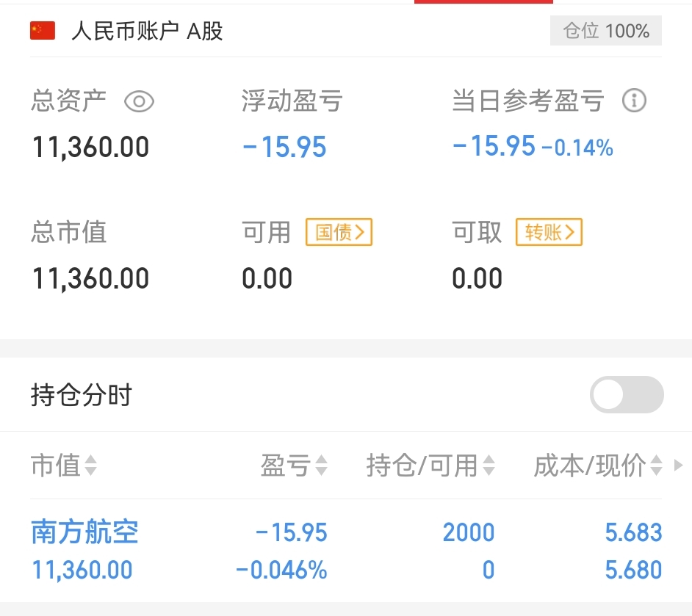Sort holdings by 盈亏 column
The width and height of the screenshot is (692, 616).
pyautogui.click(x=294, y=465)
